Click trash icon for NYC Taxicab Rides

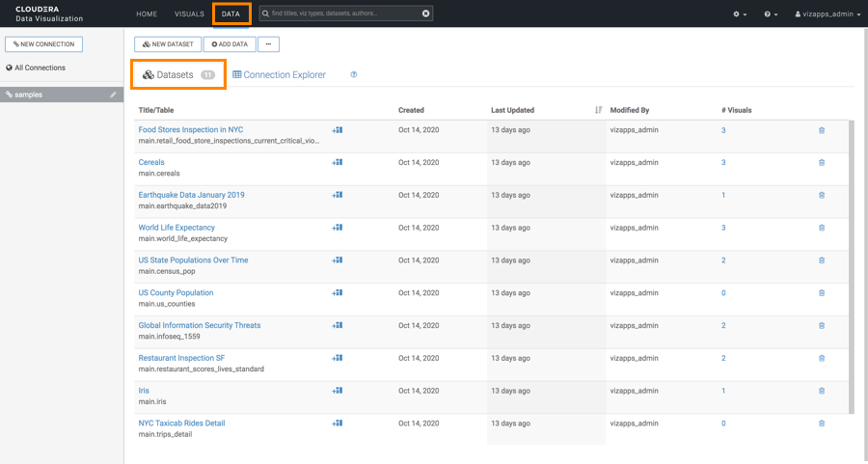point(822,423)
